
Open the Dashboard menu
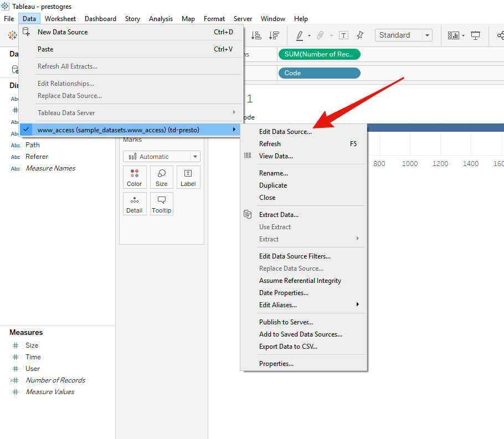pos(100,19)
